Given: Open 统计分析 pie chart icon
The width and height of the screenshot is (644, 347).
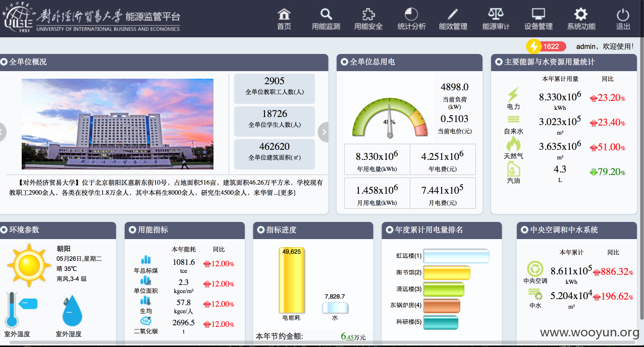Looking at the screenshot, I should pyautogui.click(x=411, y=14).
